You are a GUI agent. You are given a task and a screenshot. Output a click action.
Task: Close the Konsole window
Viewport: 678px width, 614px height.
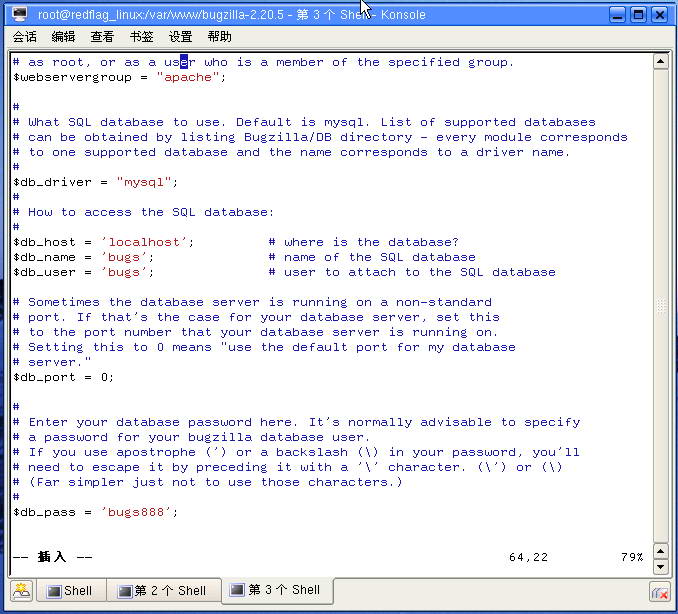pos(660,15)
